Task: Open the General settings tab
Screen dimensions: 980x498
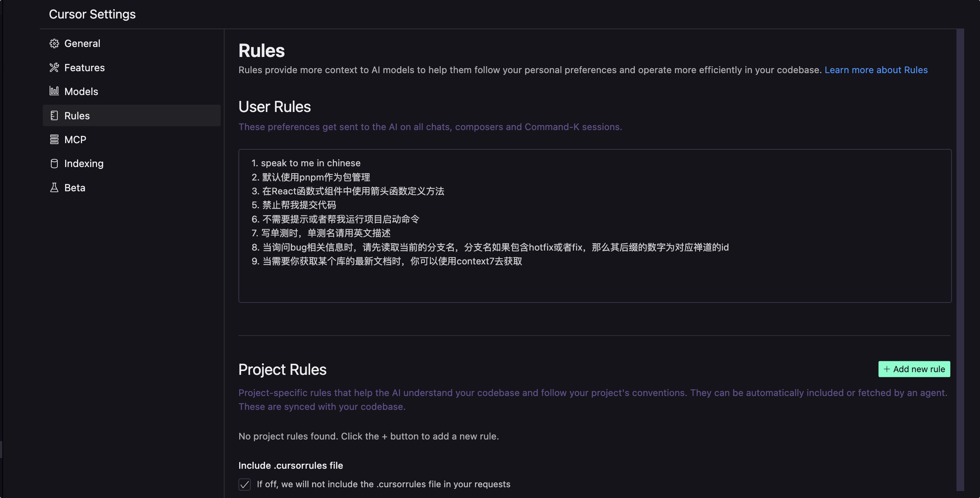Action: tap(82, 43)
